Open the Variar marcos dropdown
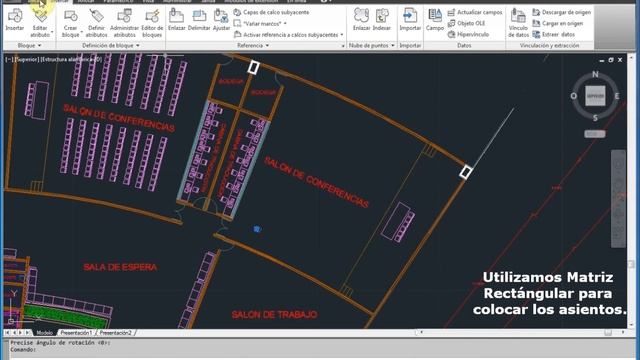The width and height of the screenshot is (640, 360). pyautogui.click(x=285, y=24)
